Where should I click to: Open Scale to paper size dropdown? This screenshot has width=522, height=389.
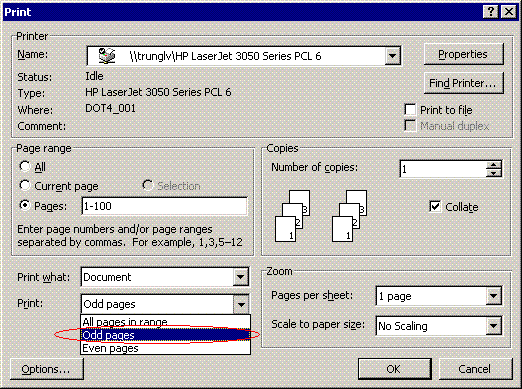(493, 326)
